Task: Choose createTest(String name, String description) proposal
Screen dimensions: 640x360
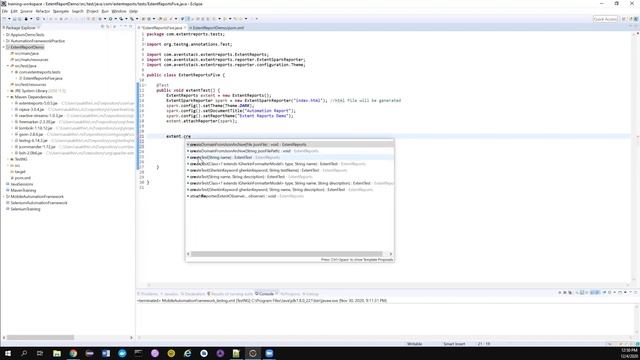Action: click(289, 177)
